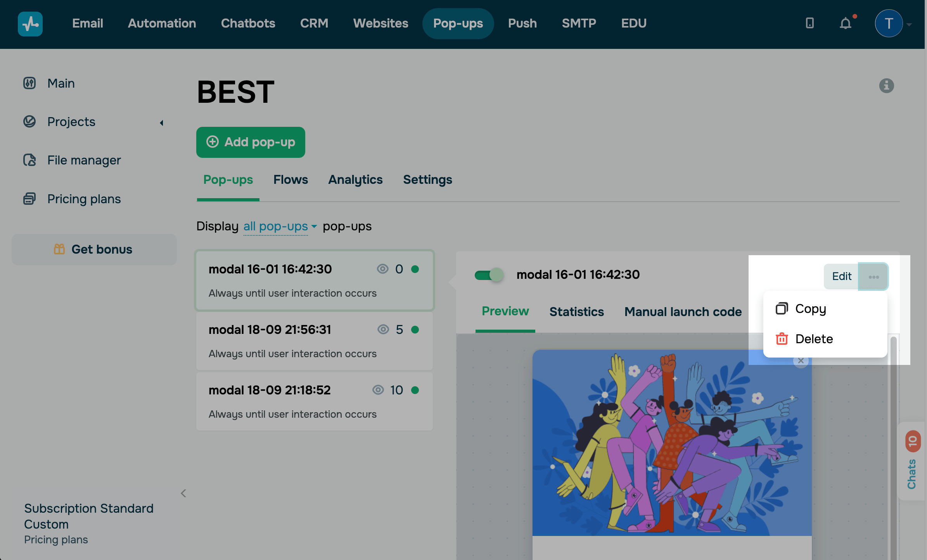Disable the modal 16-01 16:42:30 pop-up
The image size is (927, 560).
point(489,275)
